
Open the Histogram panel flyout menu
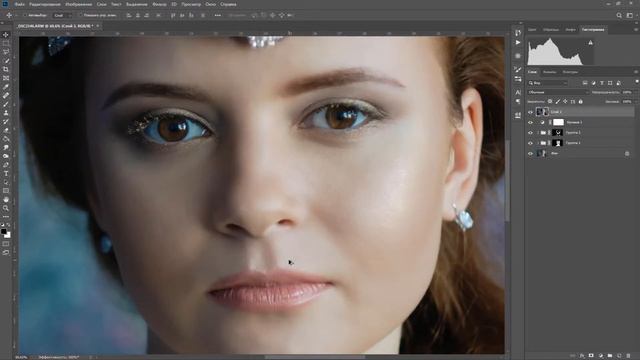click(x=636, y=29)
